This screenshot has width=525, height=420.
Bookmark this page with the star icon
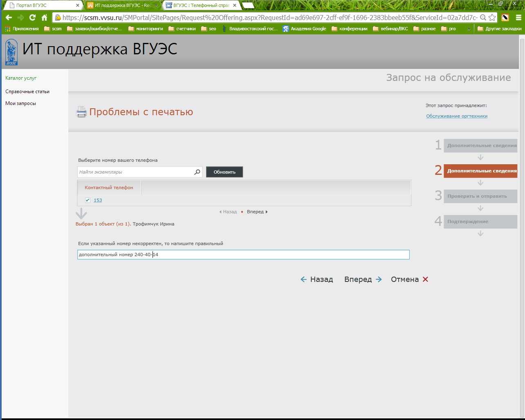(492, 18)
